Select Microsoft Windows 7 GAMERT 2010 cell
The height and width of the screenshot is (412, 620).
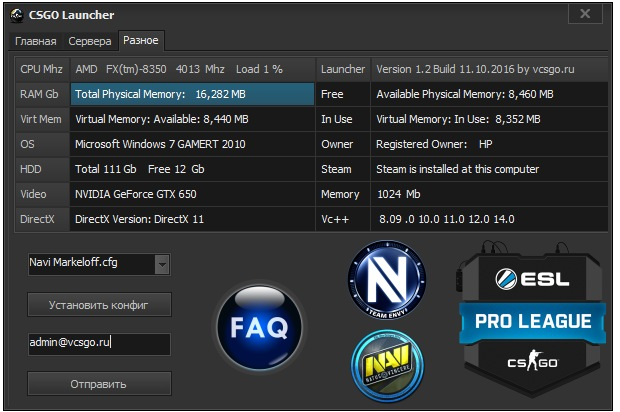click(x=193, y=144)
